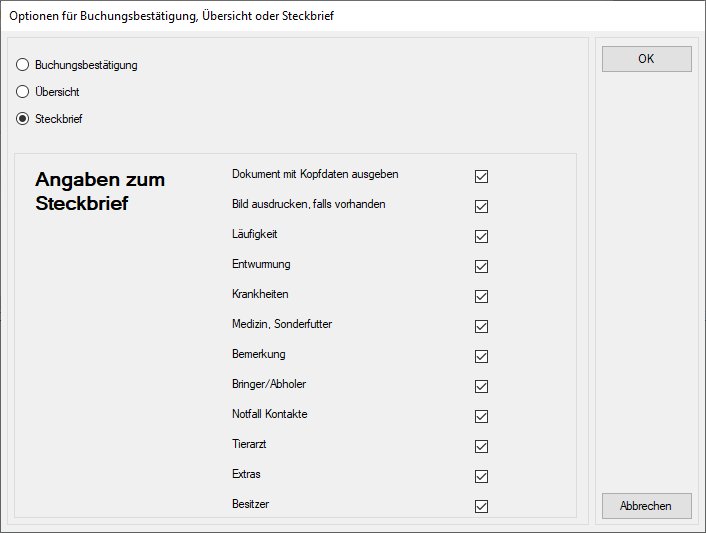Select the Steckbrief radio button

click(23, 119)
